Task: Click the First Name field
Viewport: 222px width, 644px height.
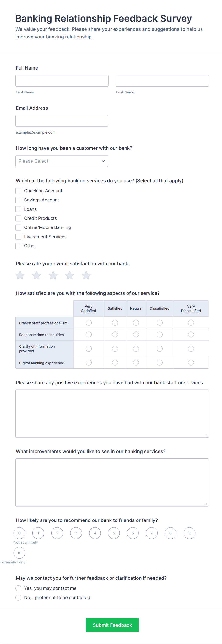Action: 61,81
